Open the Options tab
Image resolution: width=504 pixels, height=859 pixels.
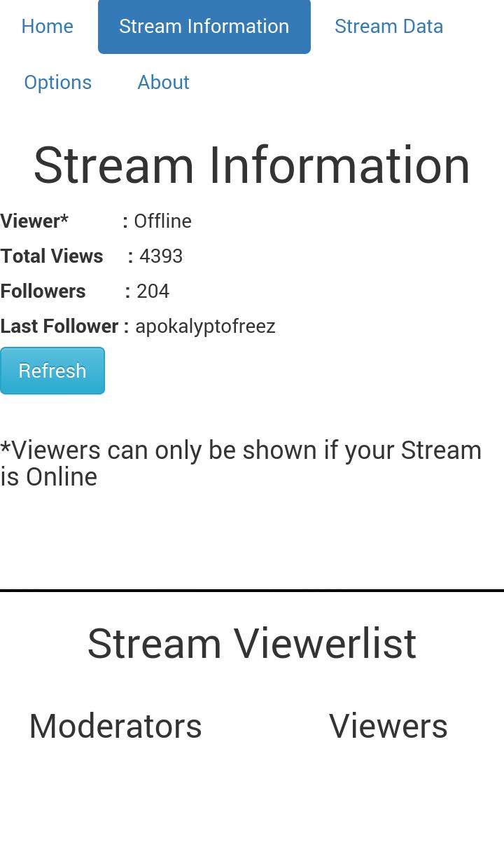(57, 83)
